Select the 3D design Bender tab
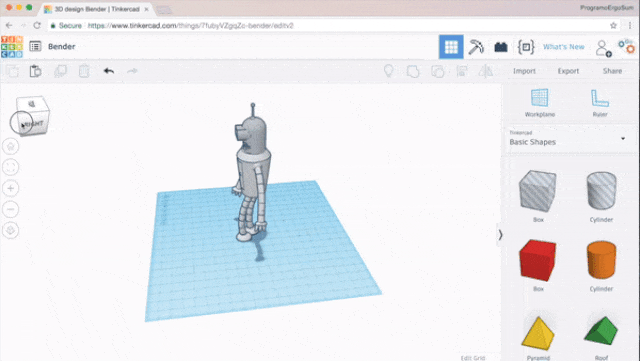The width and height of the screenshot is (640, 361). coord(97,9)
